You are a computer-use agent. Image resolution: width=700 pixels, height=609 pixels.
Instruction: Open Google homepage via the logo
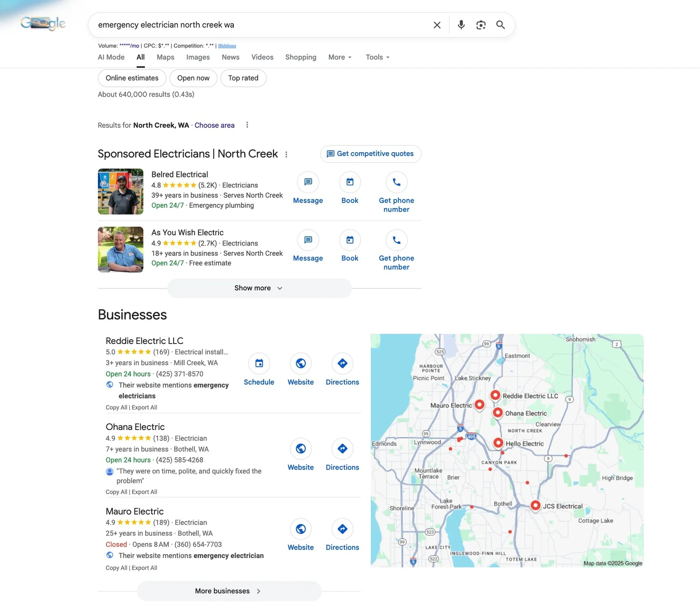coord(43,23)
